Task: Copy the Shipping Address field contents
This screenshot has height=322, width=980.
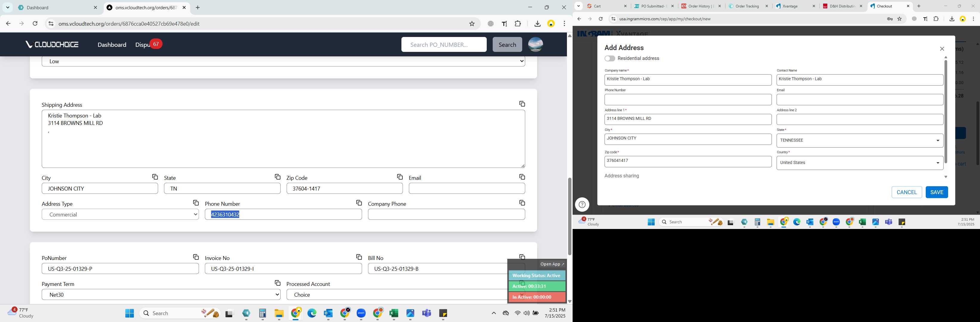Action: click(522, 104)
